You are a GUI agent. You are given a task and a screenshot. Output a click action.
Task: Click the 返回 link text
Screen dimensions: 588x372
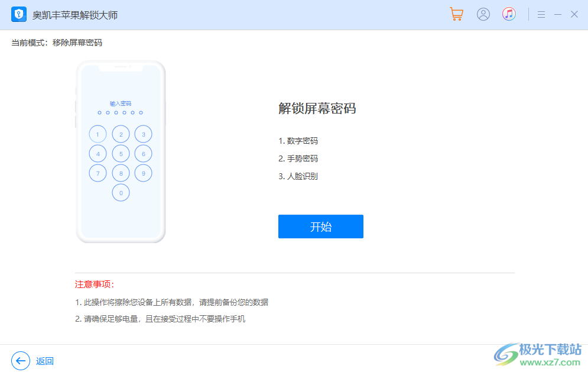(x=45, y=361)
